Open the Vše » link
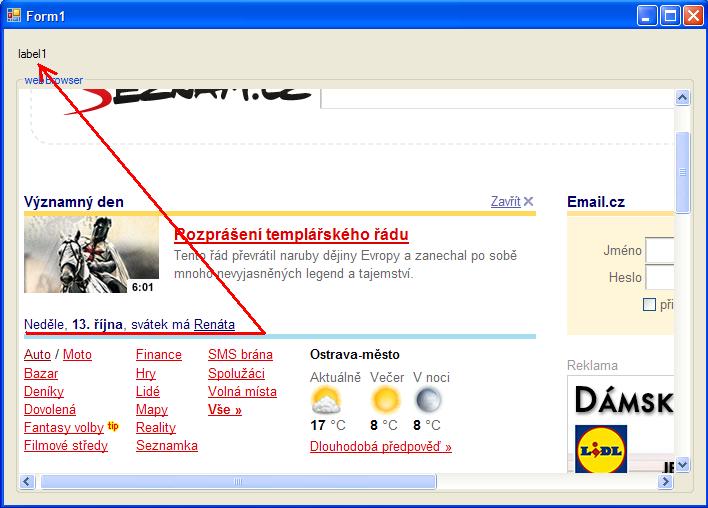 click(x=224, y=410)
